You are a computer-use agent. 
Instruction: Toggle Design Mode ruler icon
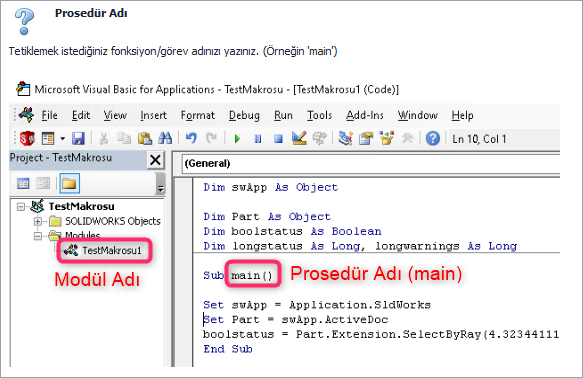pyautogui.click(x=299, y=138)
